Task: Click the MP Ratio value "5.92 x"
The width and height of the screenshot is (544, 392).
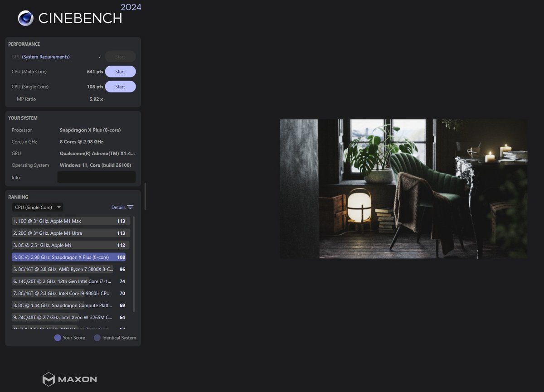Action: pos(96,99)
